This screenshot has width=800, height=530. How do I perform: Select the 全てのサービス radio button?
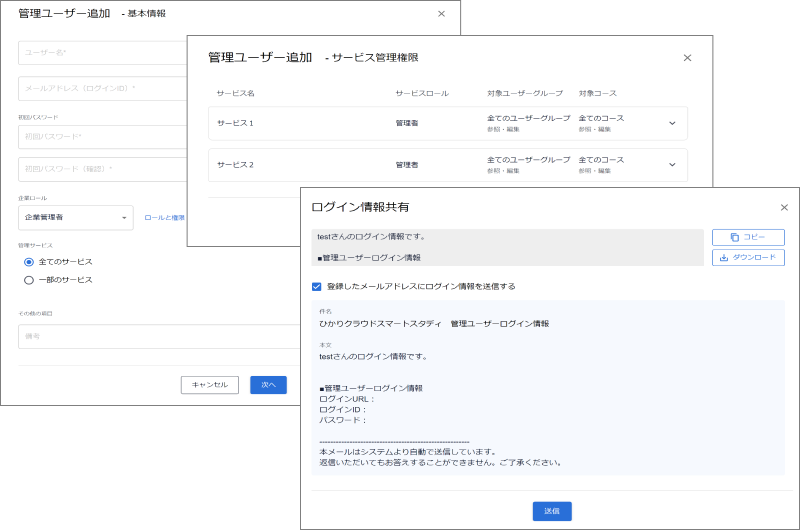[29, 262]
